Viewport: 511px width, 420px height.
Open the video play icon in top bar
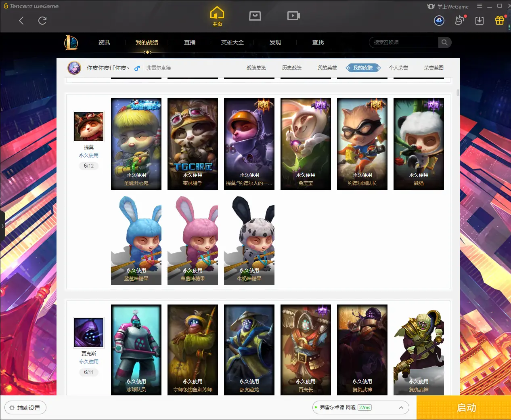click(x=293, y=16)
